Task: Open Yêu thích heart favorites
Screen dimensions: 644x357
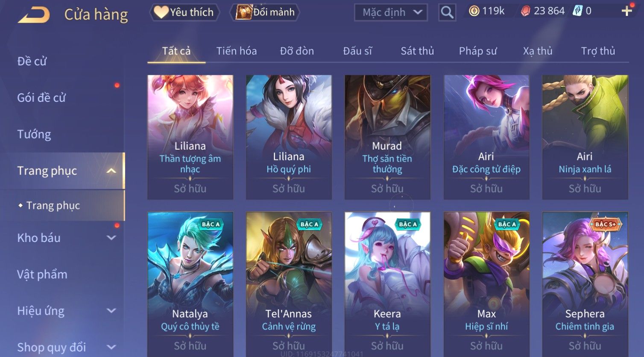Action: click(x=184, y=12)
